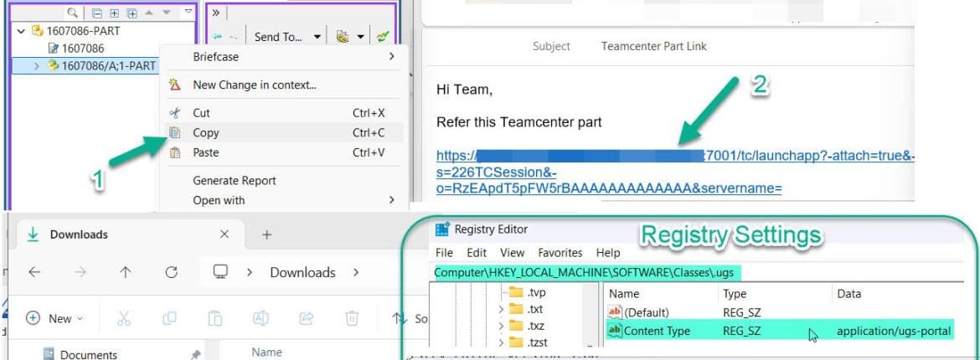Open the Teamcenter launchapp hyperlink in email
The height and width of the screenshot is (360, 980).
coord(676,172)
